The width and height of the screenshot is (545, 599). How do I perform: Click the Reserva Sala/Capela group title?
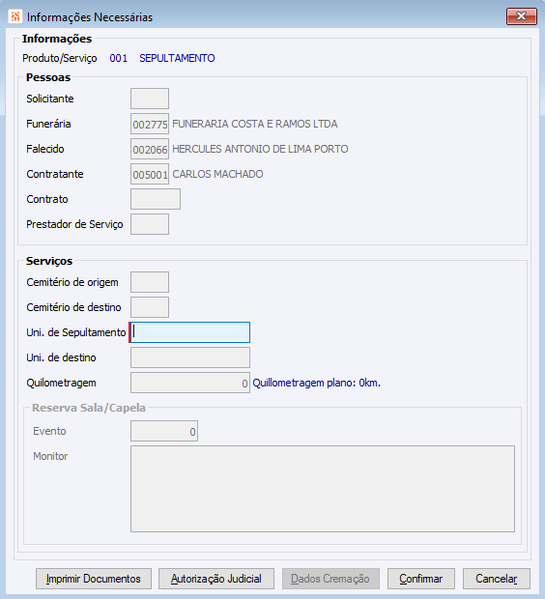click(89, 408)
